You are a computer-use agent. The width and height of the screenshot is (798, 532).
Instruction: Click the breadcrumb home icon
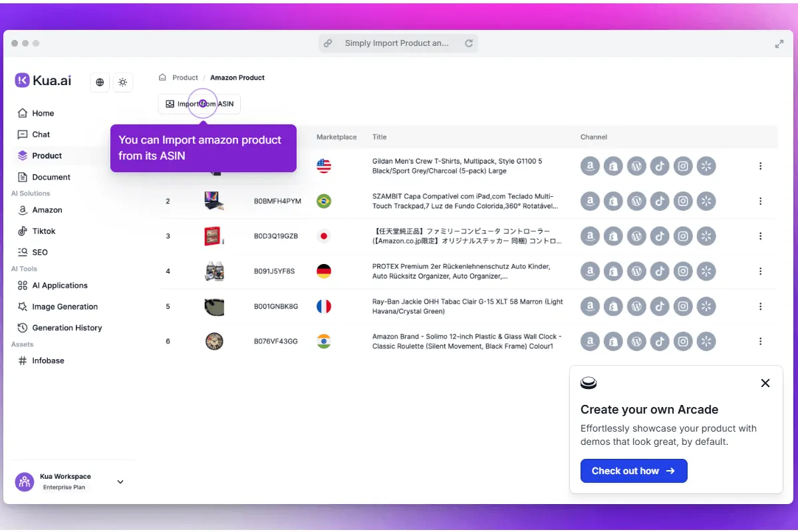[x=162, y=78]
